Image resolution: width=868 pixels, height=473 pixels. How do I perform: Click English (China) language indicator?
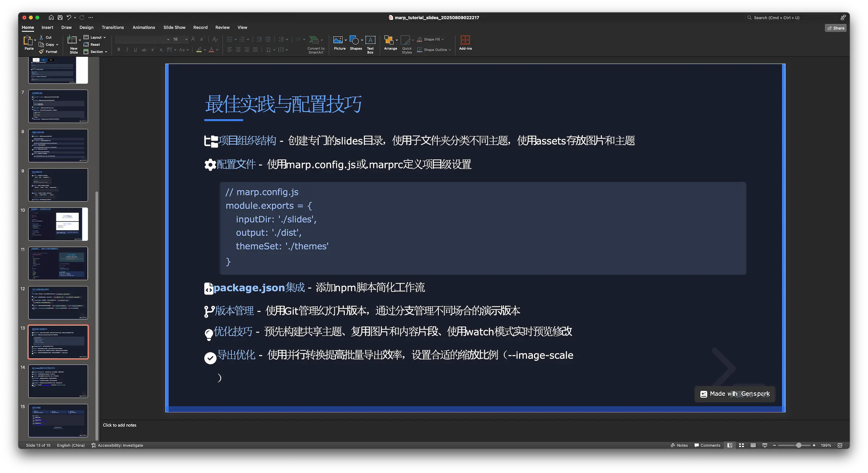pyautogui.click(x=71, y=445)
